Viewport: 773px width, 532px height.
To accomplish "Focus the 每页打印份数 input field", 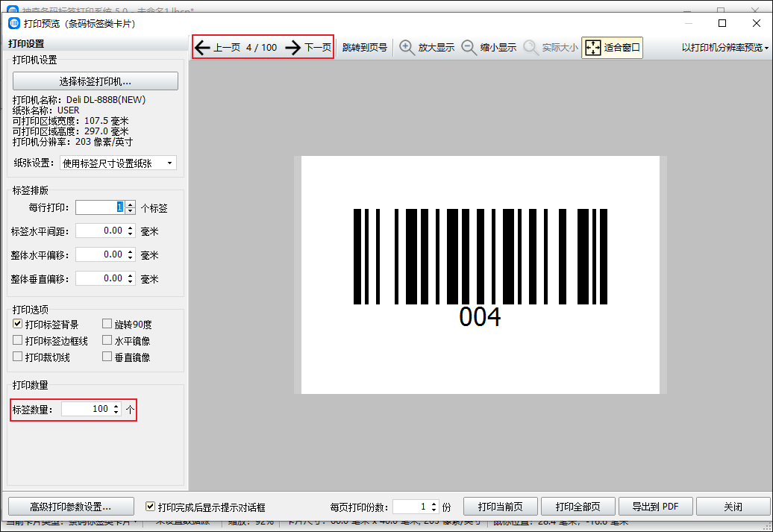I will [x=410, y=507].
